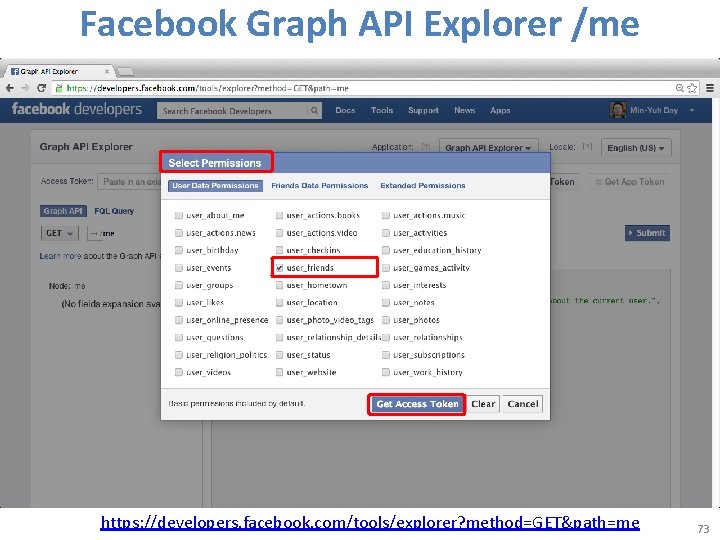This screenshot has height=540, width=720.
Task: Enable the user_birthday checkbox
Action: 179,250
